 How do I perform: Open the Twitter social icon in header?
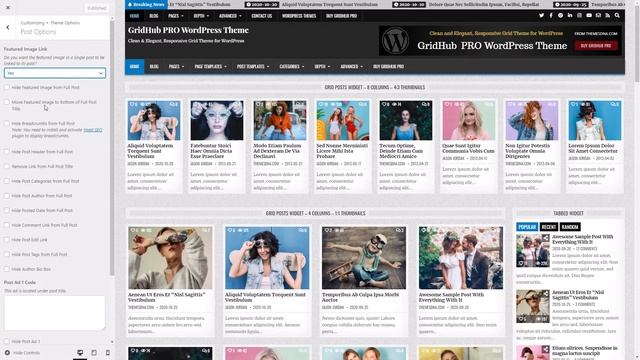point(541,16)
